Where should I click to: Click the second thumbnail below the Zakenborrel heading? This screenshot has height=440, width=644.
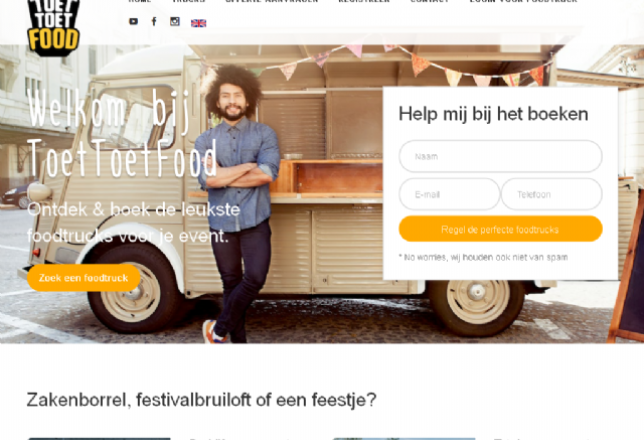point(404,439)
